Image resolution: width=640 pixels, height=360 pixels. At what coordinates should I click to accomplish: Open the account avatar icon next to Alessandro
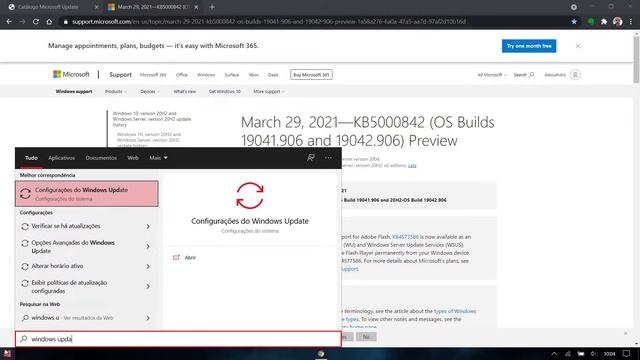pos(575,75)
